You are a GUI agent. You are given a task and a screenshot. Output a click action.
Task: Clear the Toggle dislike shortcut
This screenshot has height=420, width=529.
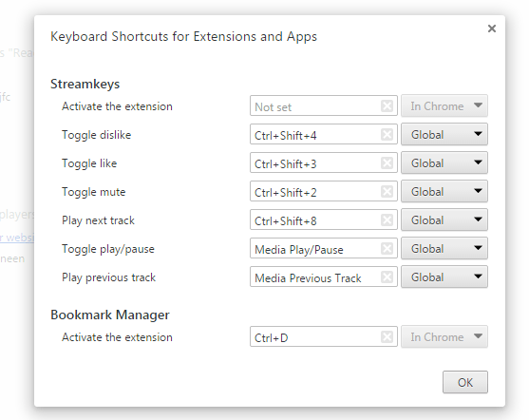click(x=387, y=134)
